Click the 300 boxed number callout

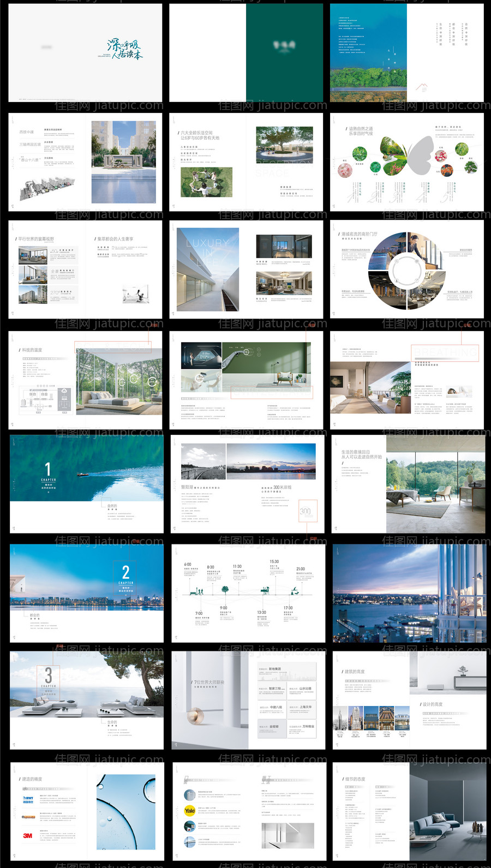307,512
